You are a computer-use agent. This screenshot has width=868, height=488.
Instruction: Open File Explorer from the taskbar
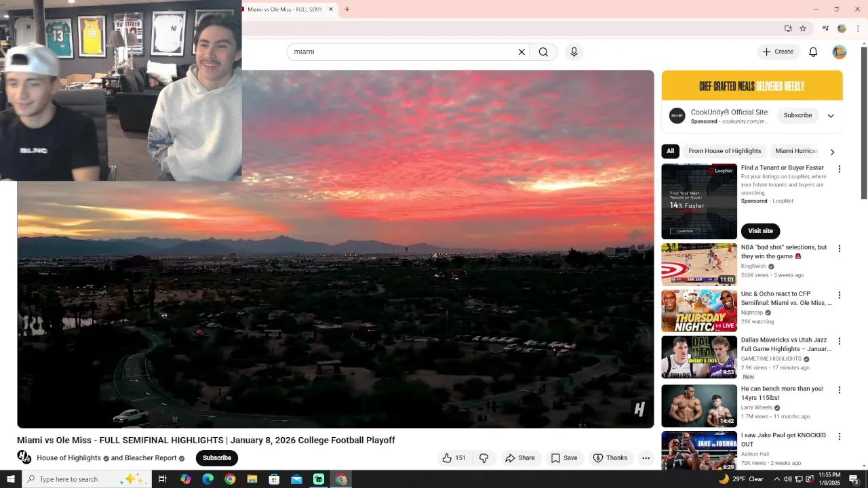(x=252, y=479)
